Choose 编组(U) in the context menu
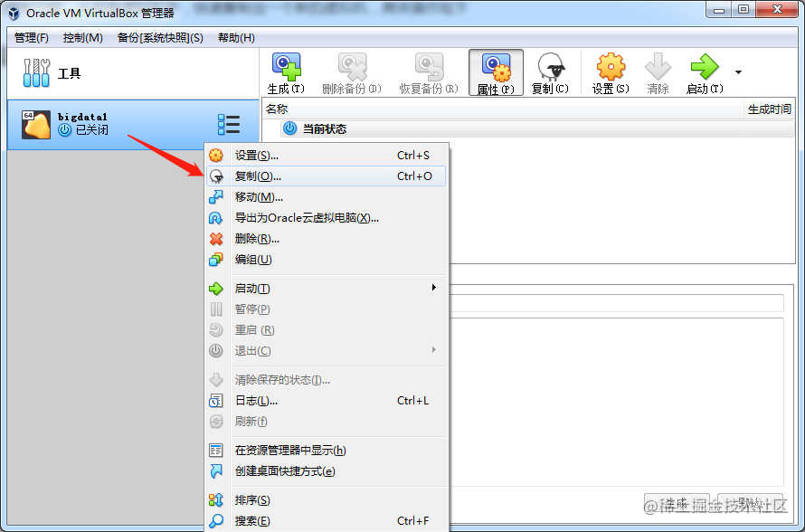Viewport: 805px width, 532px height. pyautogui.click(x=326, y=260)
